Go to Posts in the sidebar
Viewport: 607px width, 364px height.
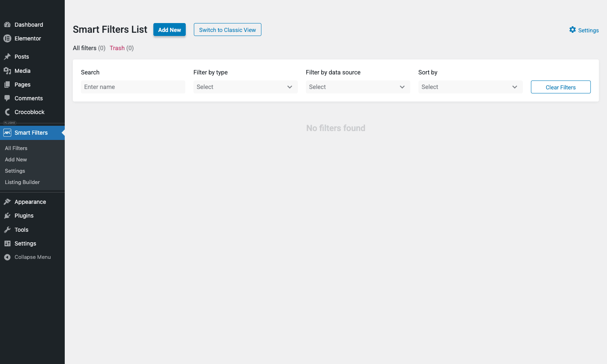coord(32,57)
